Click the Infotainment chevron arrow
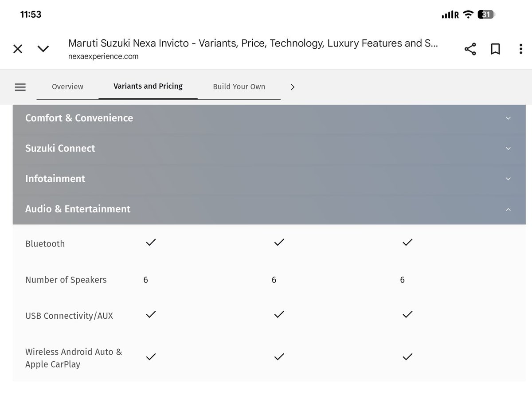 click(508, 179)
